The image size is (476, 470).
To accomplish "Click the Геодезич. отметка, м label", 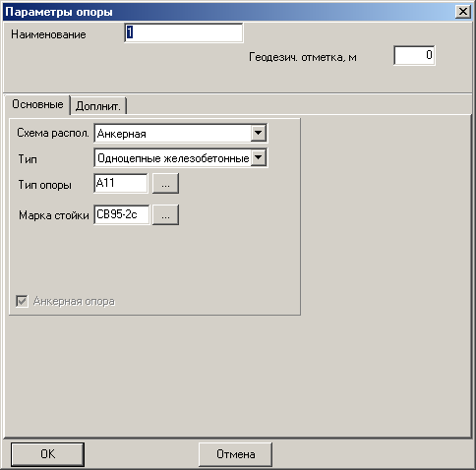I will (303, 57).
